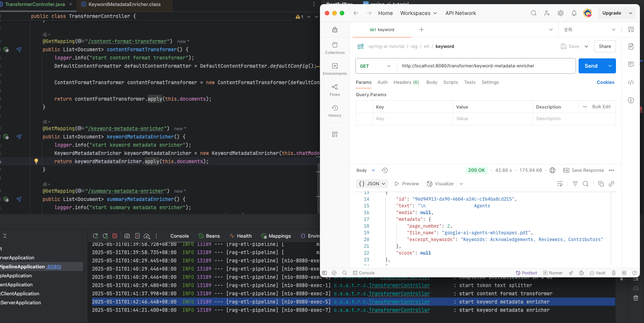Open the :8080/ link in IntelliJ services list
The width and height of the screenshot is (644, 323).
pos(54,267)
